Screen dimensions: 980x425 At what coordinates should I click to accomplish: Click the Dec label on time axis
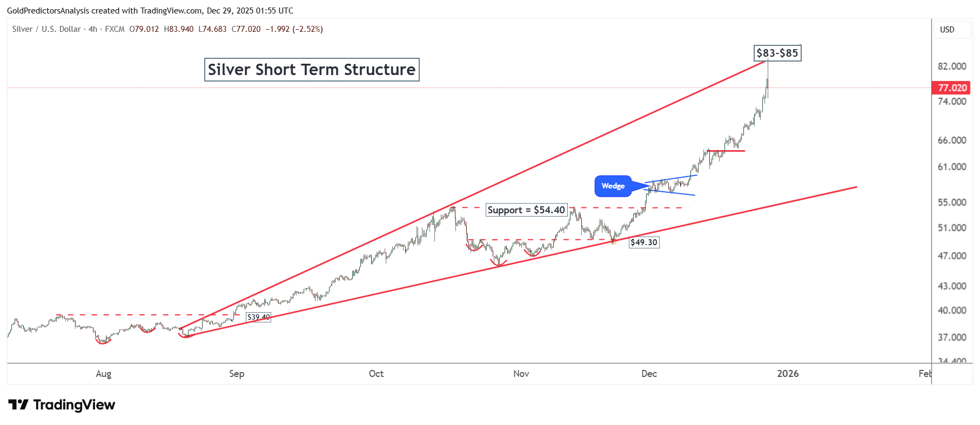[x=649, y=374]
